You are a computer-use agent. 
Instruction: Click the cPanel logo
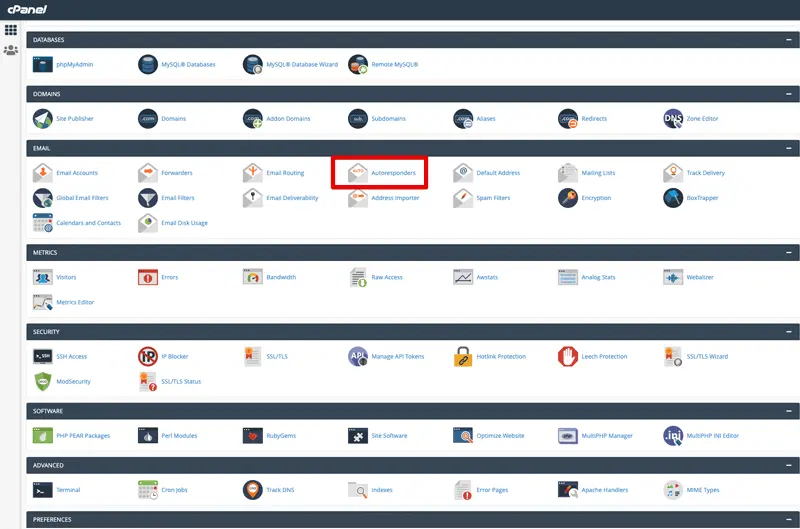[27, 9]
